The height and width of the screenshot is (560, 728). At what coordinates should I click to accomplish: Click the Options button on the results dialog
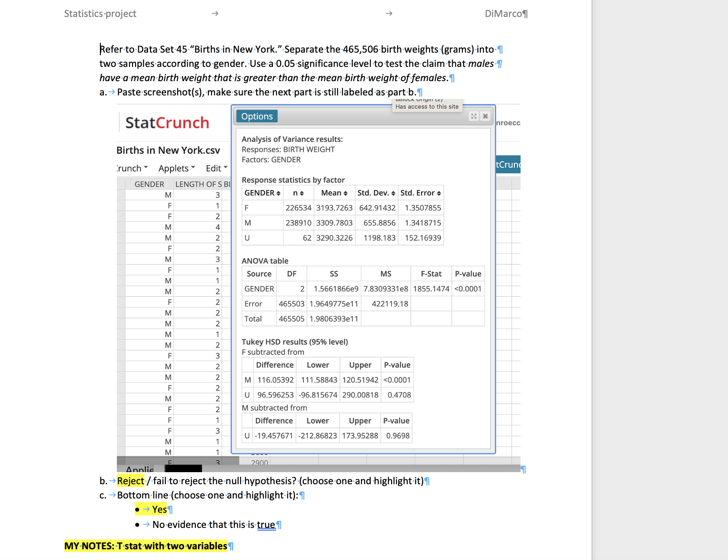click(256, 116)
